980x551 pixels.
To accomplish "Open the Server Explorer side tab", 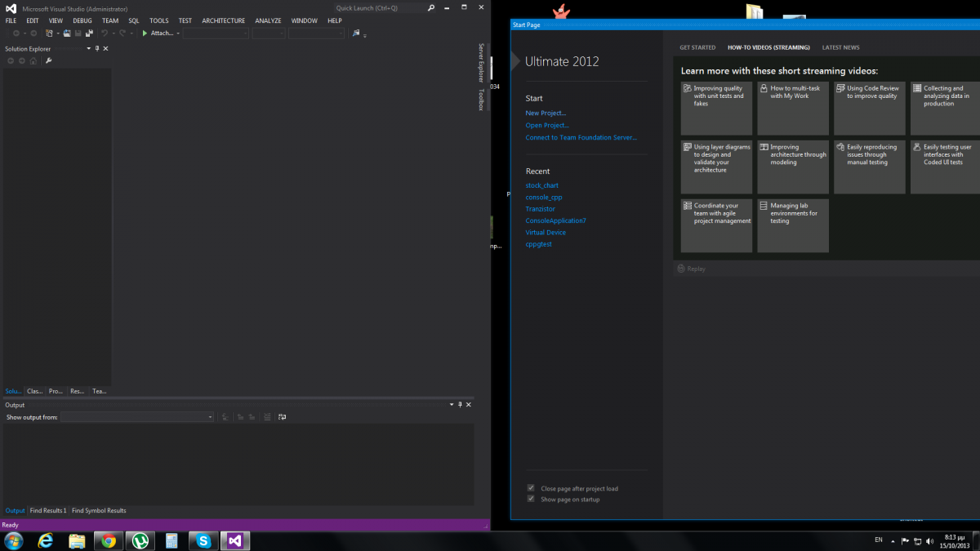I will pos(481,63).
